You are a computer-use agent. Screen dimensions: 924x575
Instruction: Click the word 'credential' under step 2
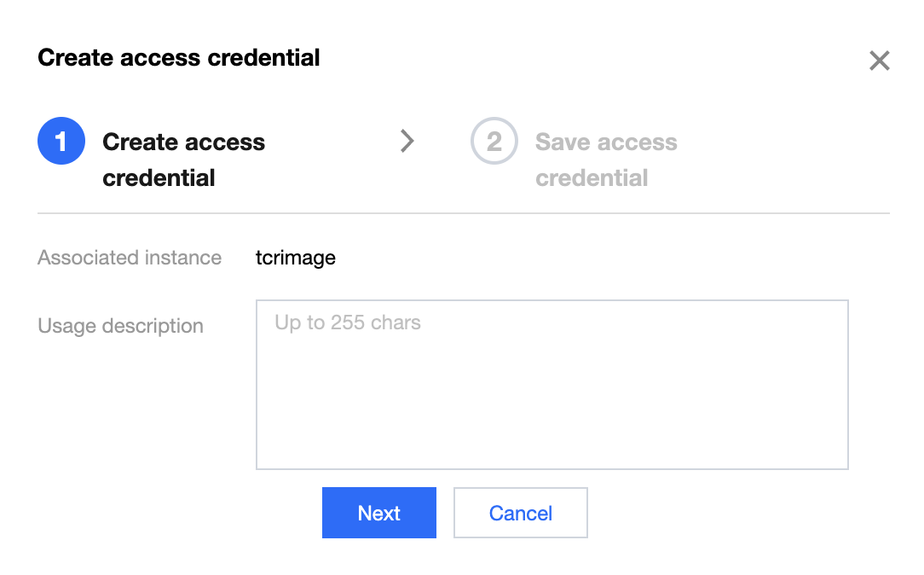click(592, 178)
